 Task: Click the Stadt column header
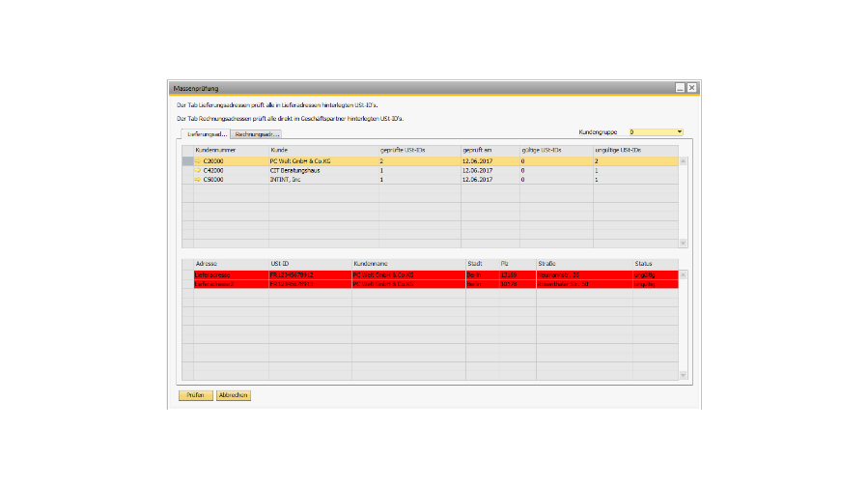tap(482, 264)
